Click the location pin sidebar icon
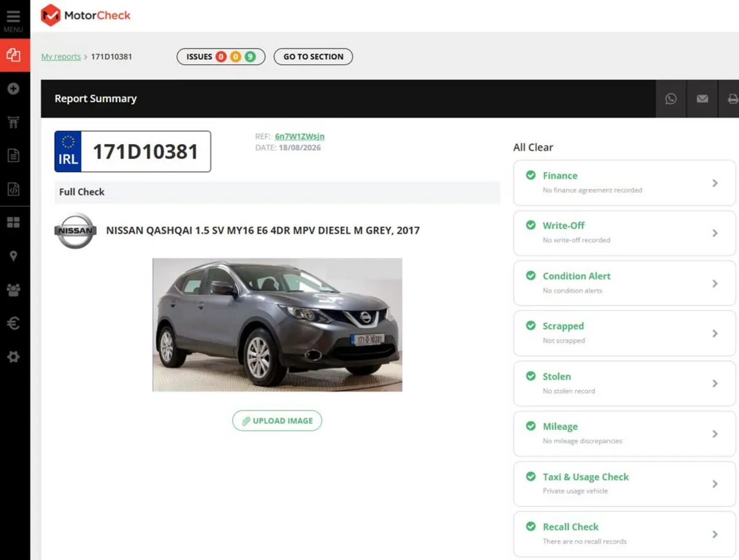Screen dimensions: 739x560 point(14,256)
